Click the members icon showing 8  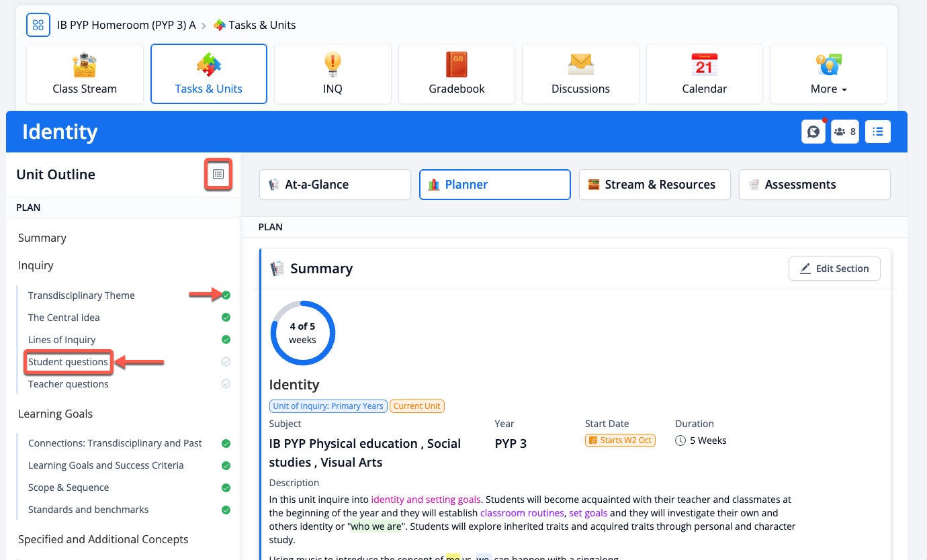tap(844, 132)
